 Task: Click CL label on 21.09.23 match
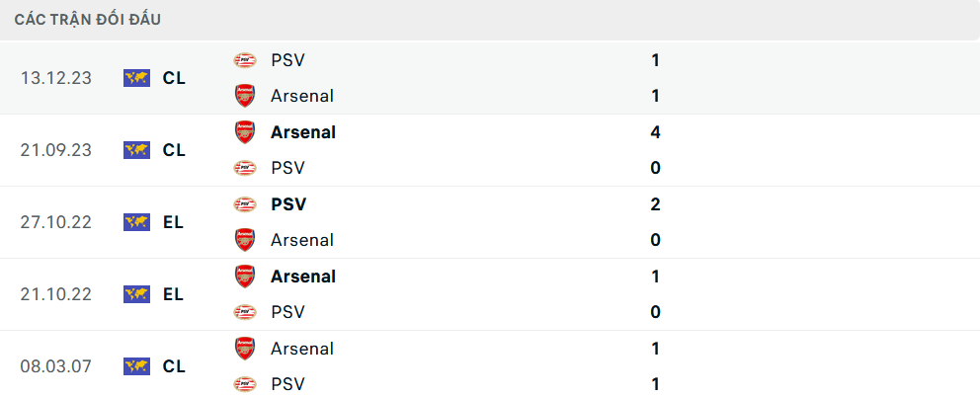(x=174, y=150)
